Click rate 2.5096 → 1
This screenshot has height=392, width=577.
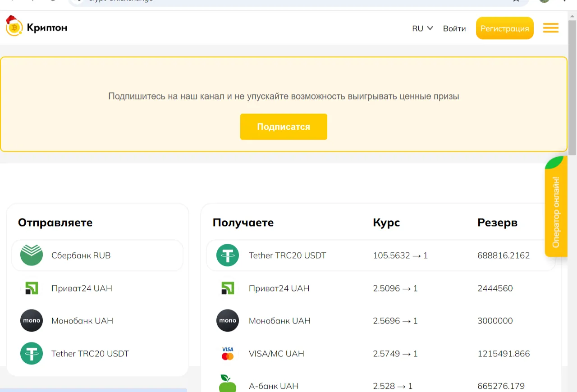point(395,288)
